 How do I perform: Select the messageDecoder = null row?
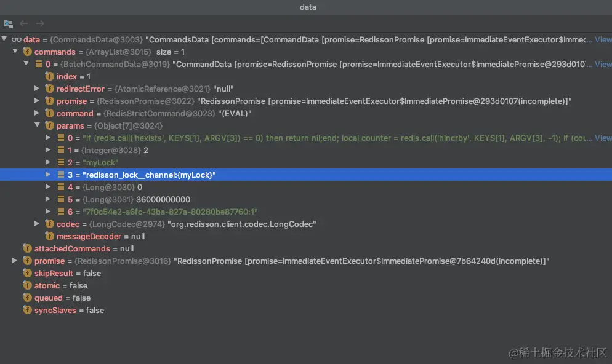pos(306,236)
